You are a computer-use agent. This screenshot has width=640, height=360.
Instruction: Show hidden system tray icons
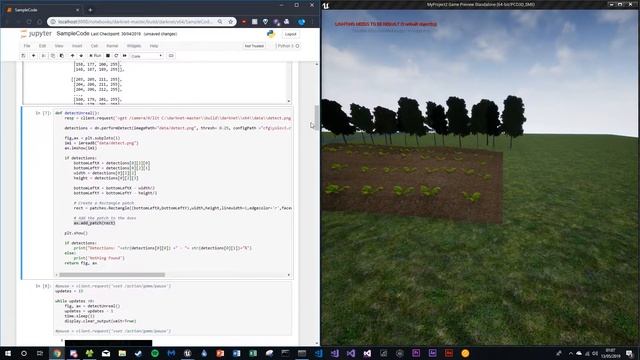click(x=570, y=353)
